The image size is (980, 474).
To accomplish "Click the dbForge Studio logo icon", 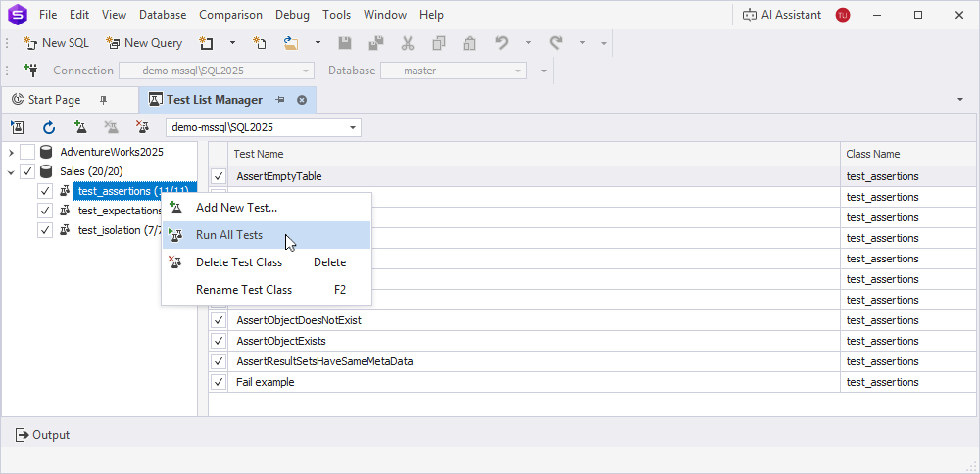I will tap(17, 15).
